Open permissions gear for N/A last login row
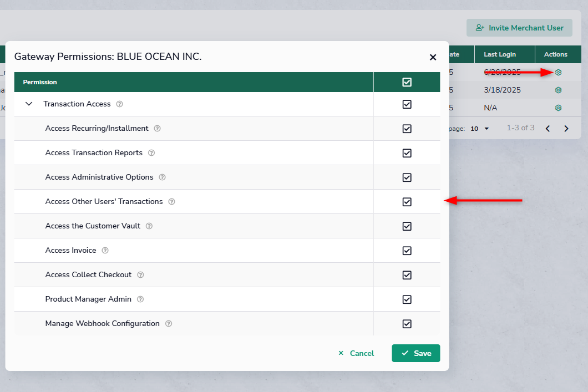Image resolution: width=588 pixels, height=392 pixels. pos(558,108)
